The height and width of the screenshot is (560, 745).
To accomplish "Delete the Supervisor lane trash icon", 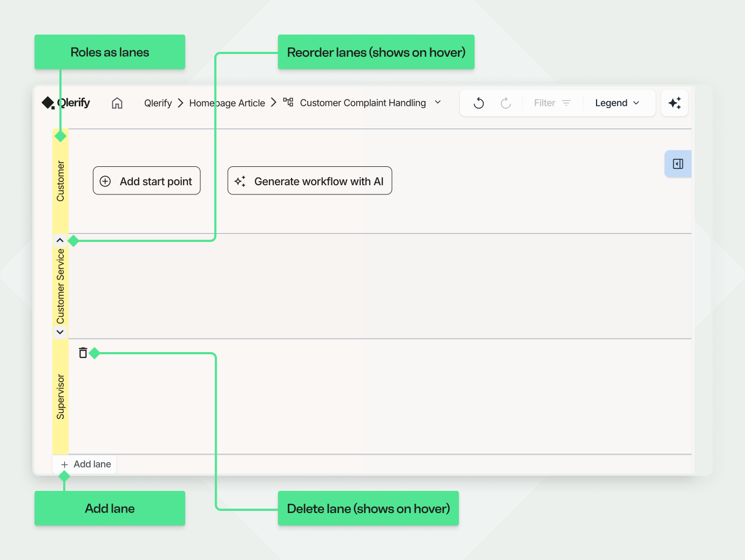I will [x=83, y=353].
